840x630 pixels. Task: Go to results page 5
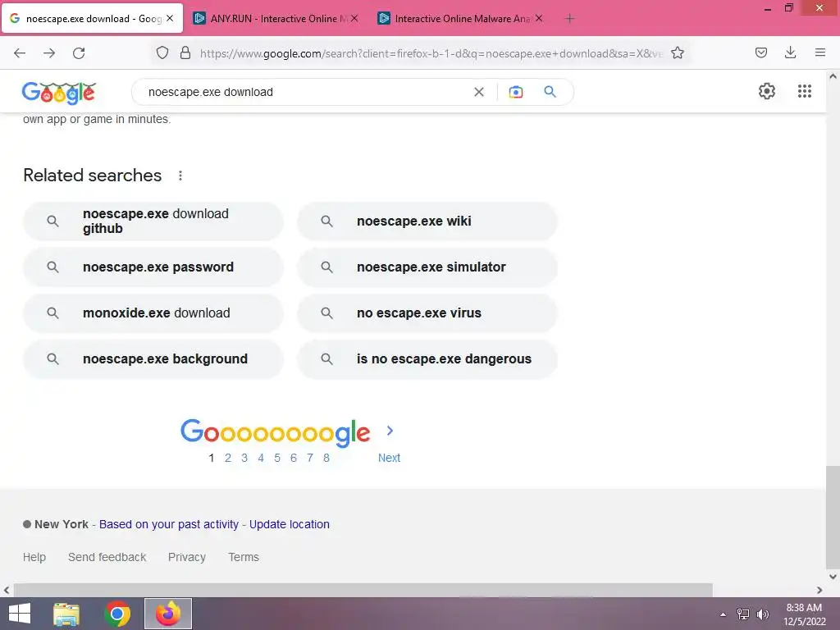point(277,458)
